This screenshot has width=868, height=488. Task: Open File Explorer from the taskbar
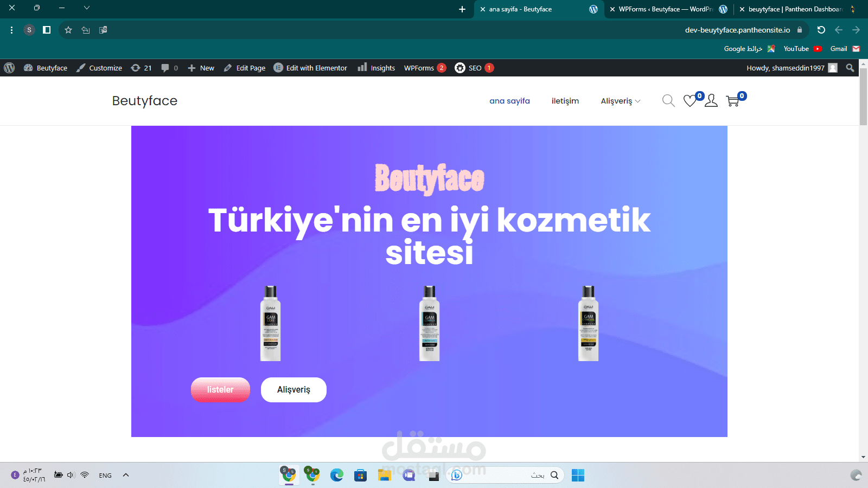[x=385, y=476]
